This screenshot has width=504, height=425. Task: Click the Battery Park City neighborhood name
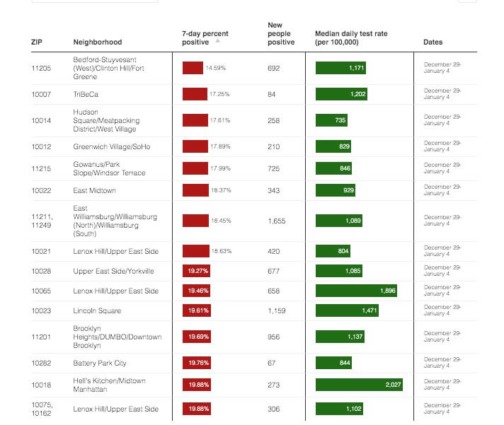pyautogui.click(x=100, y=363)
